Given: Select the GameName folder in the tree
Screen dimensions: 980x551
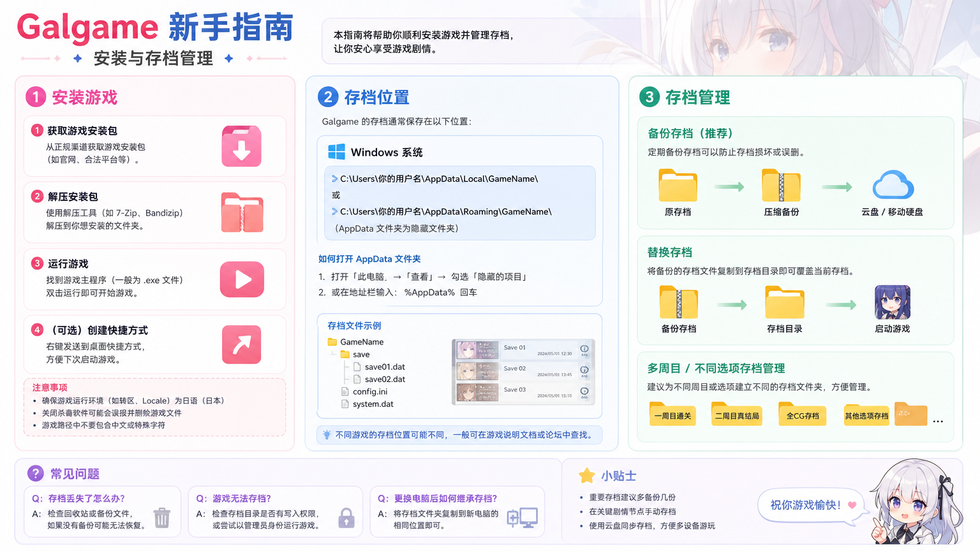Looking at the screenshot, I should pos(355,342).
